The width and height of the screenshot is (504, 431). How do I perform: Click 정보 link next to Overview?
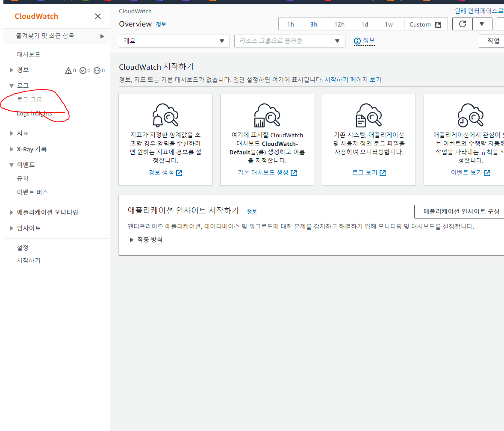point(161,24)
